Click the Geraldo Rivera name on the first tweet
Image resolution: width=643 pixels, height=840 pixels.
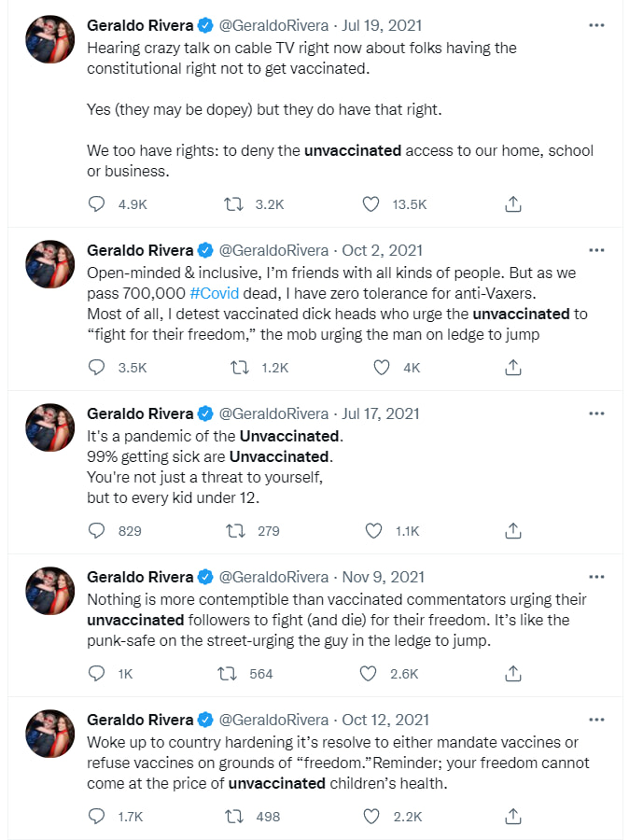coord(140,25)
